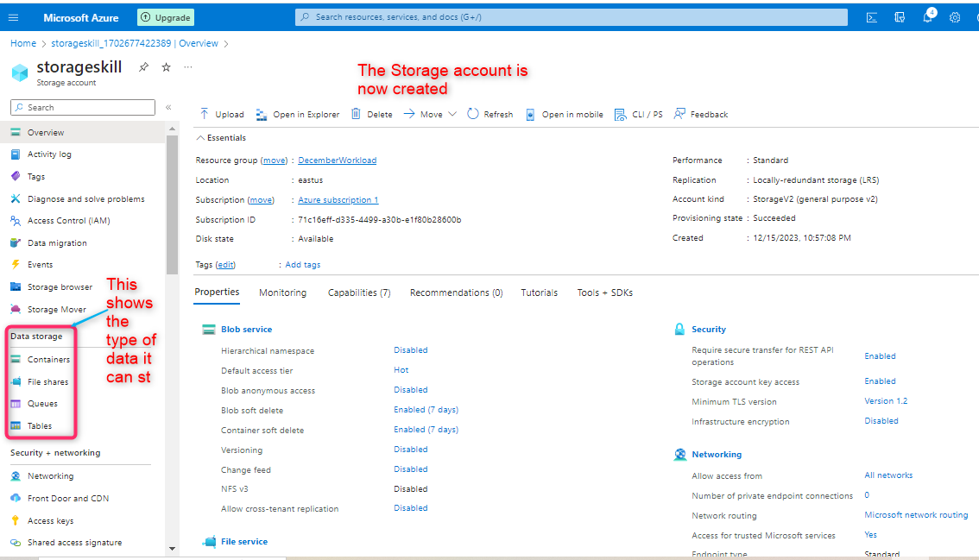The width and height of the screenshot is (979, 560).
Task: Open more options ellipsis beside storageskill
Action: click(188, 66)
